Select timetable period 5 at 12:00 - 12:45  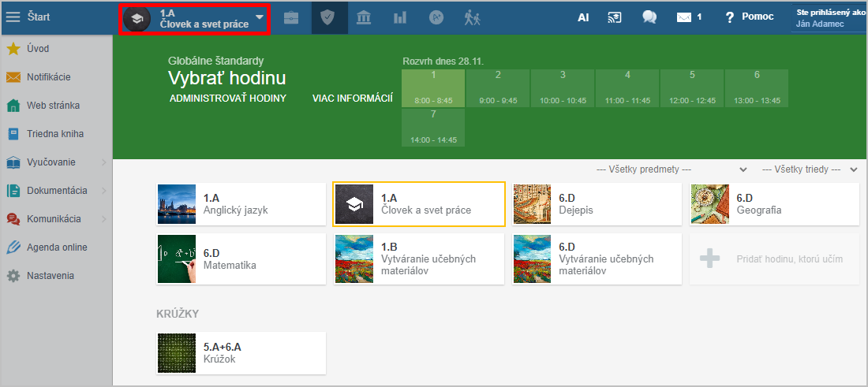692,88
